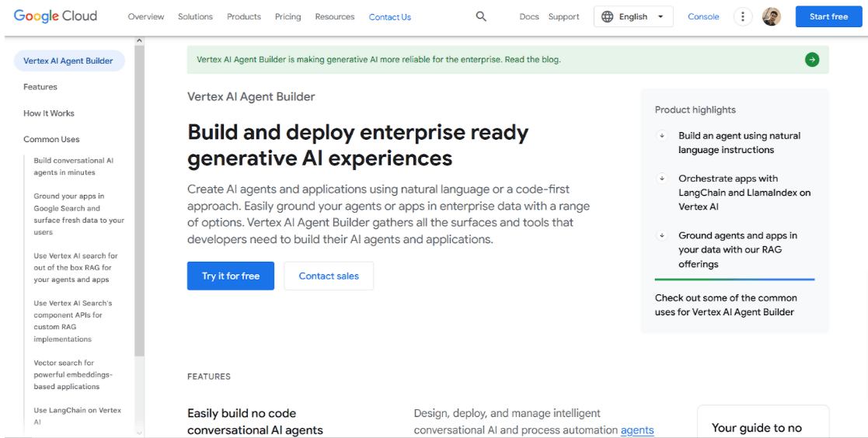This screenshot has height=438, width=868.
Task: Jump to Common Uses in sidebar
Action: [51, 139]
